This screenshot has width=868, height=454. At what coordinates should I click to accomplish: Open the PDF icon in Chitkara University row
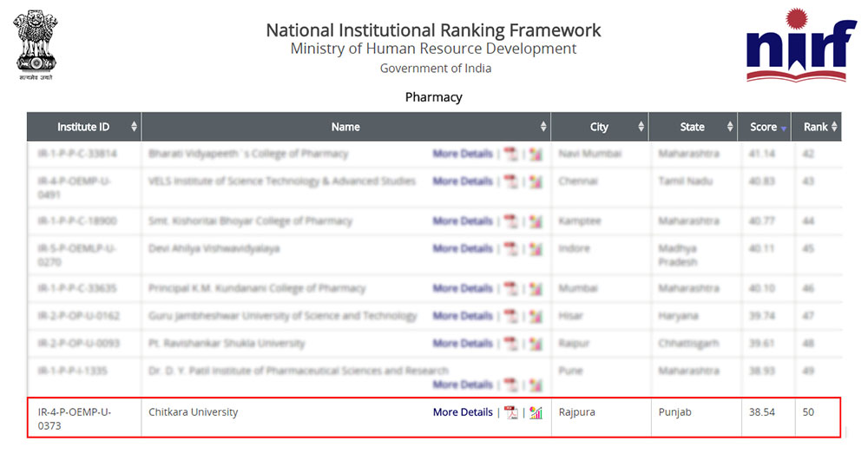pos(511,412)
